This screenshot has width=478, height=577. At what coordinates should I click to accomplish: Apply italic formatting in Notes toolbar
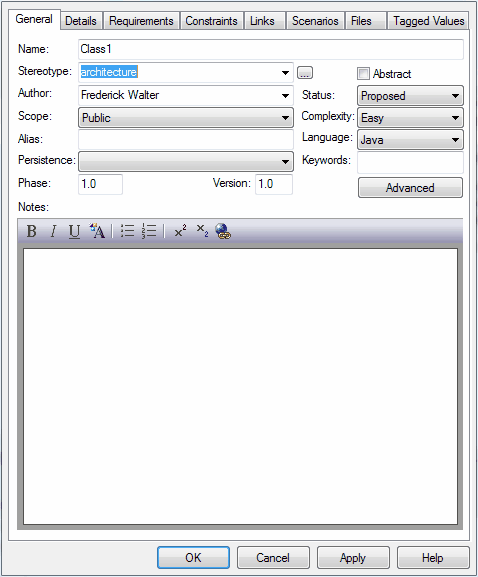(53, 231)
